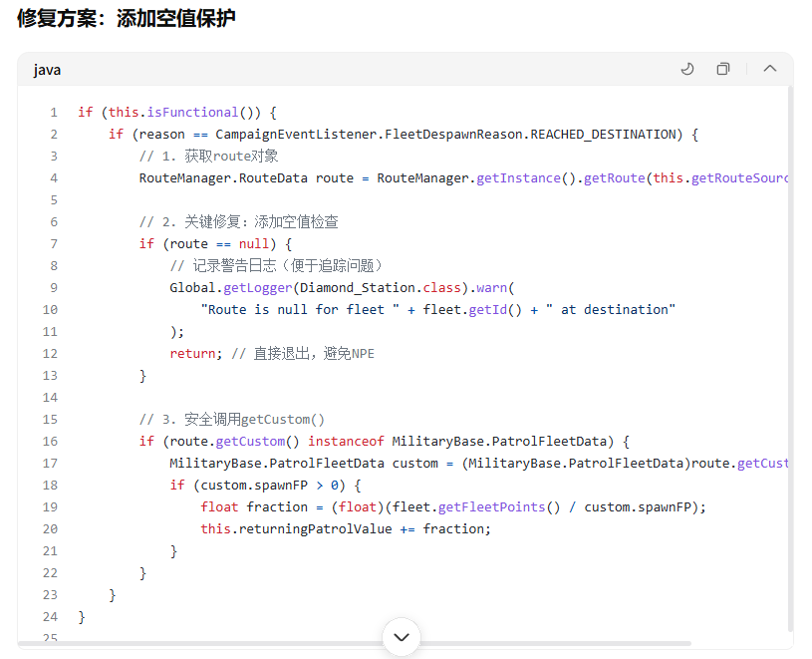The height and width of the screenshot is (659, 812).
Task: Click the instanceof keyword on line 16
Action: coord(346,442)
